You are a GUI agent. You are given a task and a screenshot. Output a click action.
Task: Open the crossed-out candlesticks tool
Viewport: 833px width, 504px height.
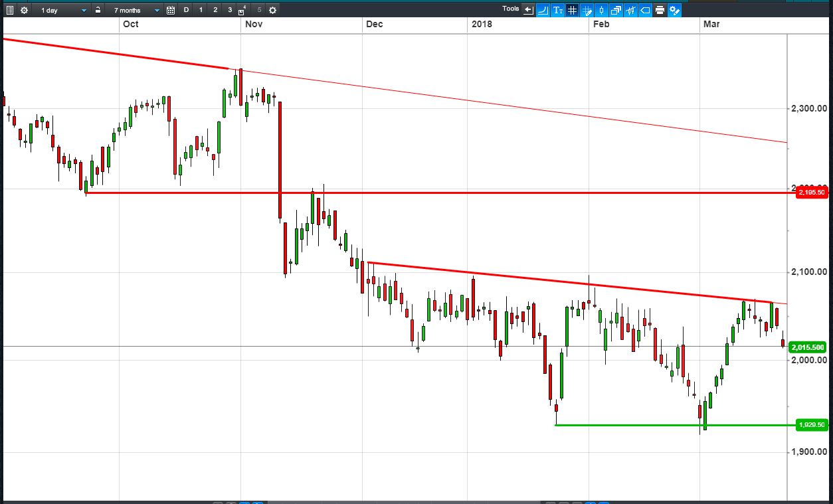click(x=631, y=10)
